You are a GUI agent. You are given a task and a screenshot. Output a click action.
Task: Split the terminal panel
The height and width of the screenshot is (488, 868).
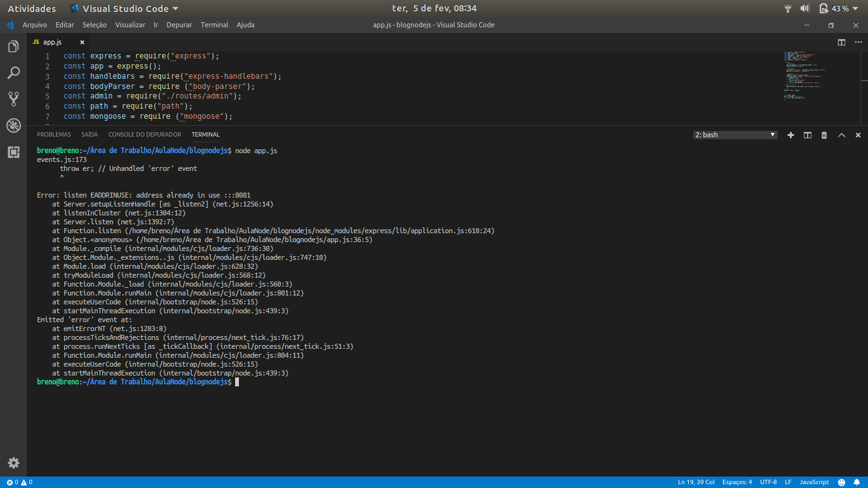808,135
